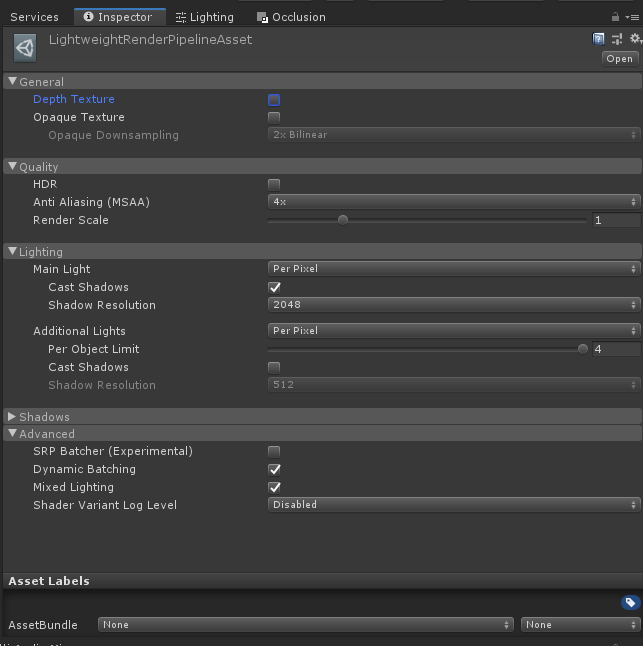
Task: Click the Render Scale slider handle
Action: click(x=343, y=220)
